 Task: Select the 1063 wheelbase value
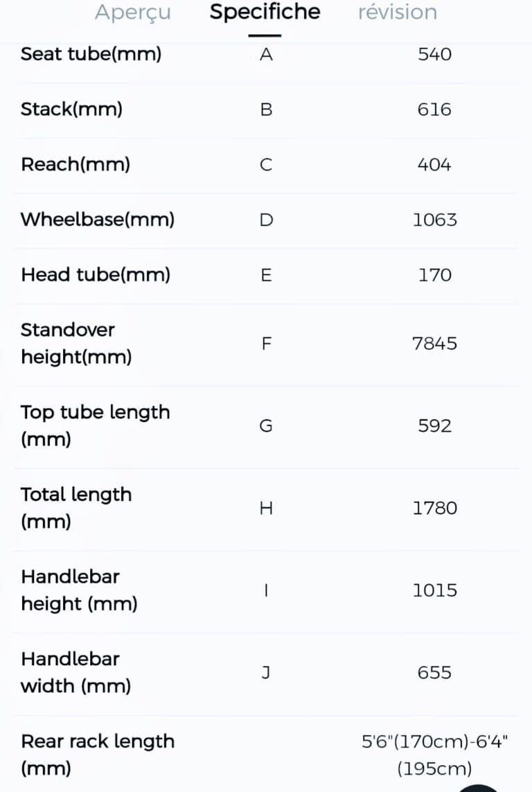tap(434, 220)
